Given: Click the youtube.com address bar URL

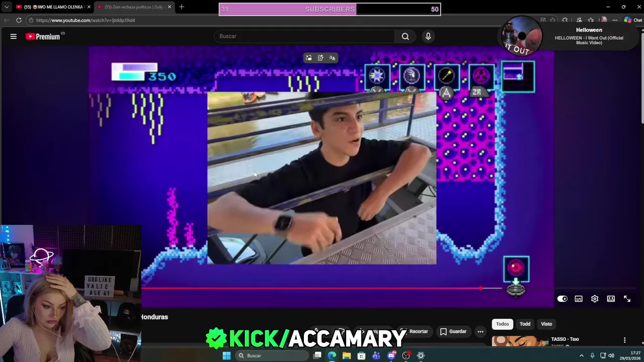Looking at the screenshot, I should tap(86, 20).
